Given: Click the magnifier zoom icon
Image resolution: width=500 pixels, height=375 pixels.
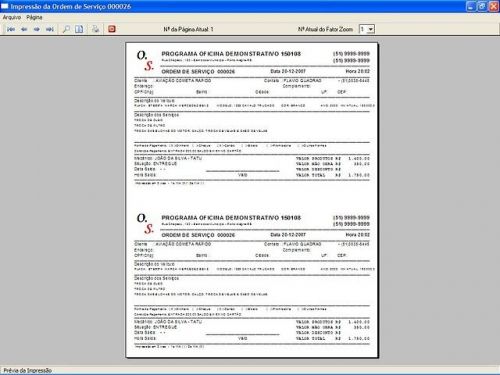Looking at the screenshot, I should tap(66, 29).
